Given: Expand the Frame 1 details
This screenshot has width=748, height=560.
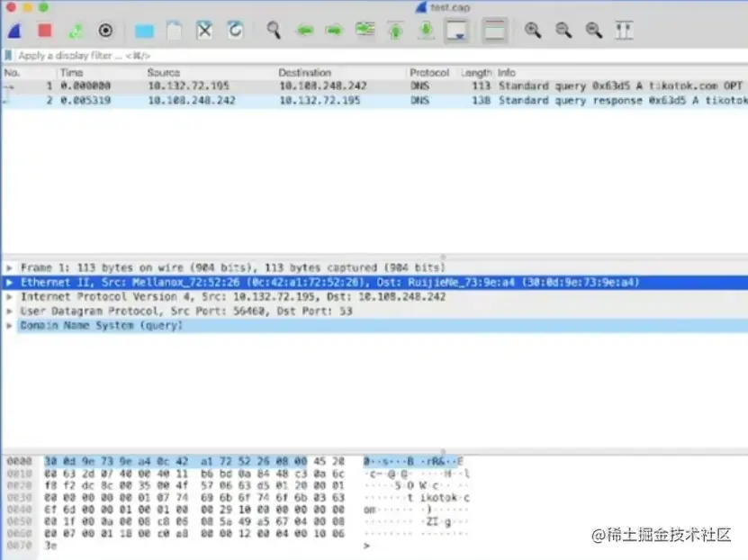Looking at the screenshot, I should point(9,268).
